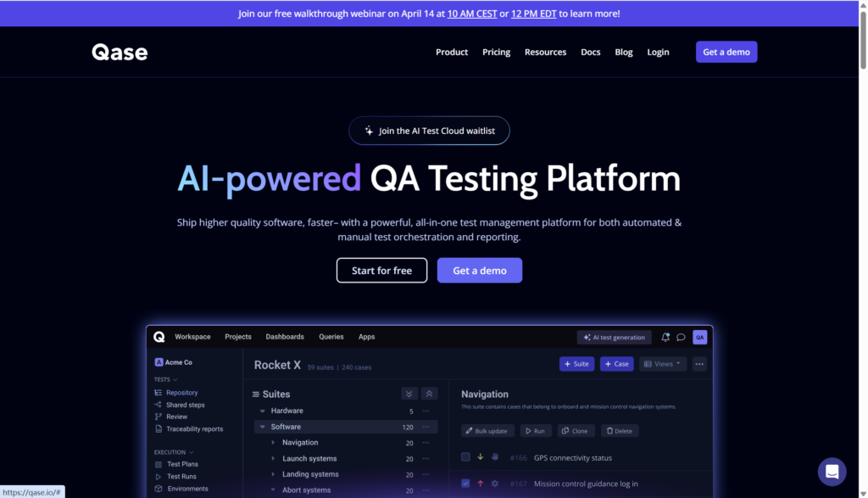The width and height of the screenshot is (868, 498).
Task: Join the AI Test Cloud waitlist
Action: pyautogui.click(x=429, y=131)
